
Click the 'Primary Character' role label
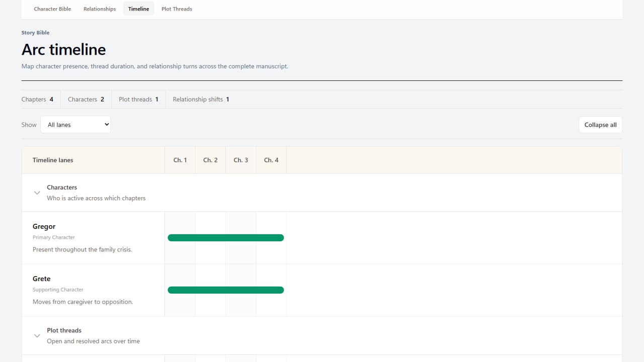tap(54, 237)
